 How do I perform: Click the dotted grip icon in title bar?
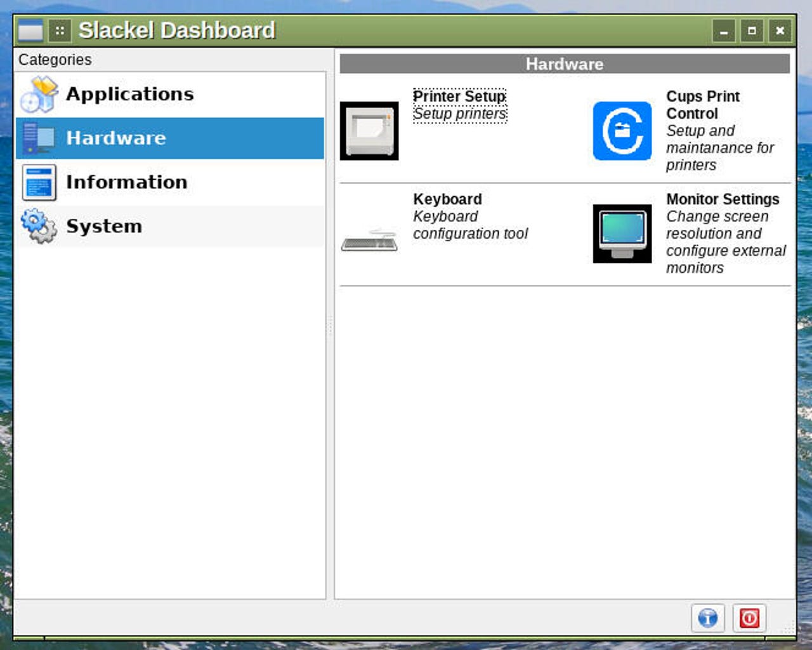(60, 30)
